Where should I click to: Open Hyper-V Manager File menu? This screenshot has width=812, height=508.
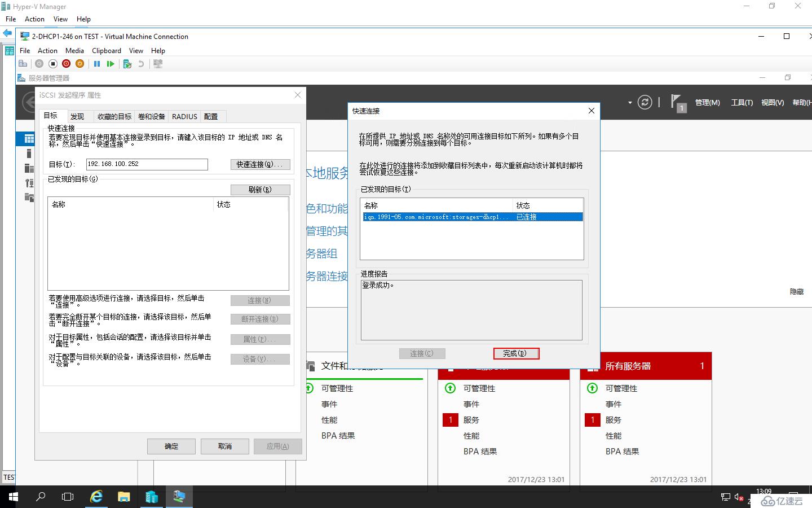(11, 19)
